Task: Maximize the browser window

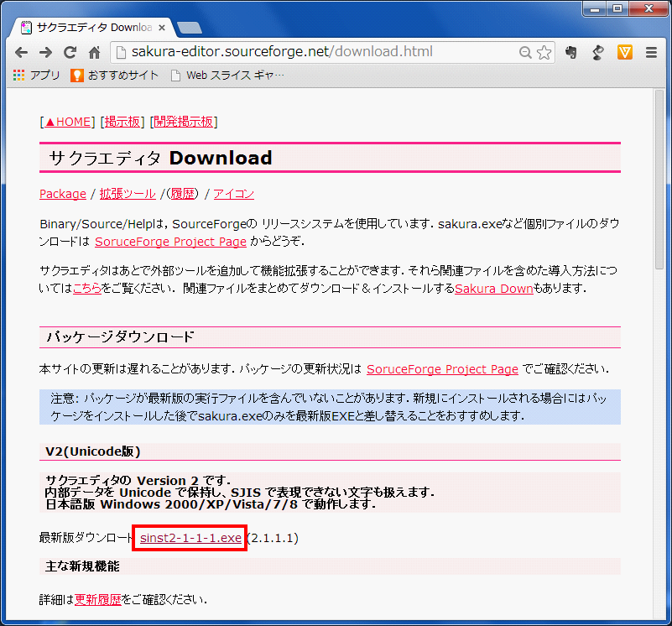Action: (617, 8)
